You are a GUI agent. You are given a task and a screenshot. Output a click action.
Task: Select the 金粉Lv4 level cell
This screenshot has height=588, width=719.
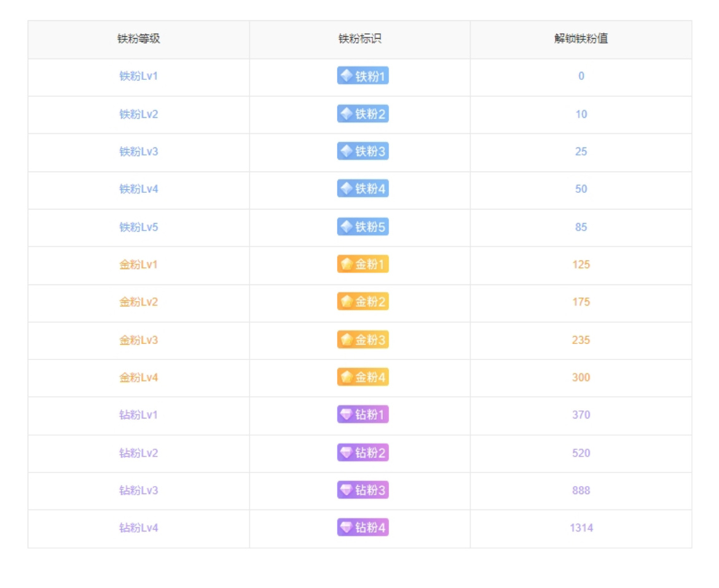click(138, 378)
